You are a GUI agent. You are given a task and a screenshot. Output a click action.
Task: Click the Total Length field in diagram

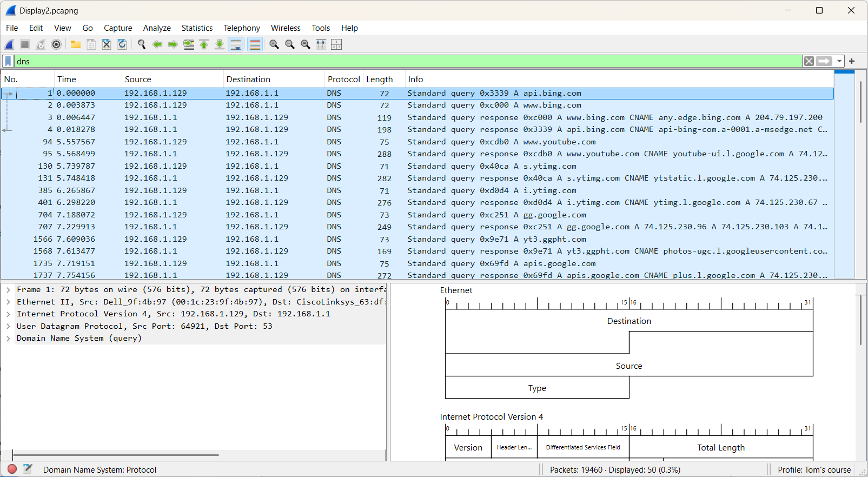pyautogui.click(x=721, y=448)
